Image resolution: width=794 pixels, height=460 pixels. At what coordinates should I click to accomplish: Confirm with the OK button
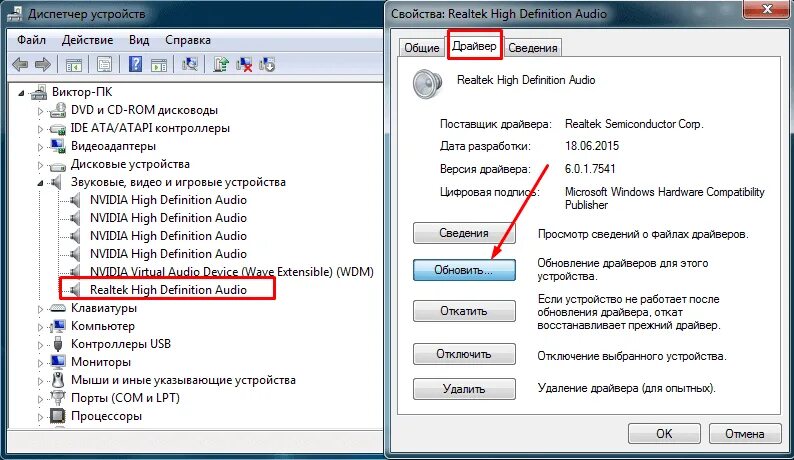click(664, 434)
